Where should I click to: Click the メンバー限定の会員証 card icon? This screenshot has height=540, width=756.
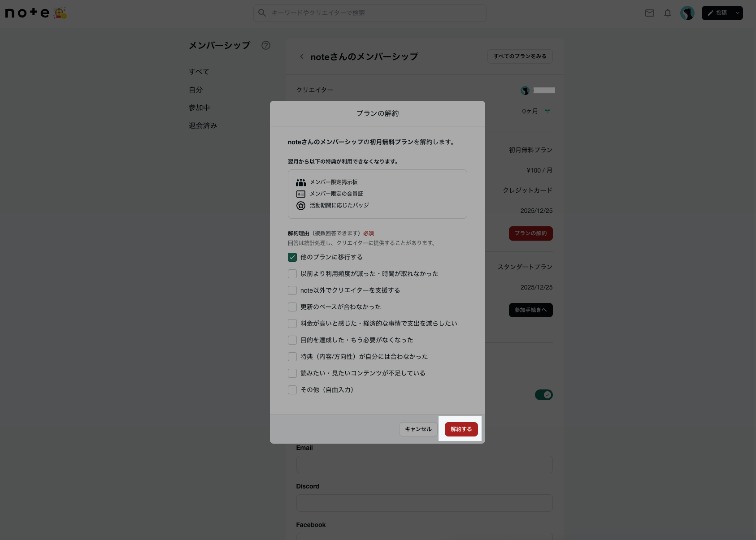point(301,194)
